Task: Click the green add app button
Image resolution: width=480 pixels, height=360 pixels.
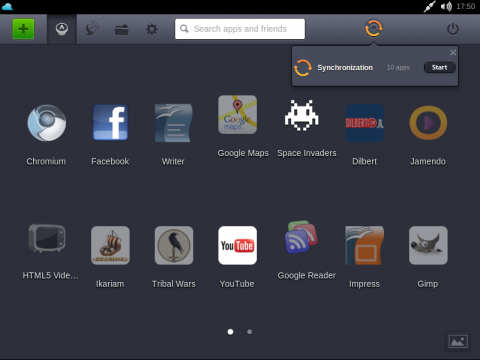Action: pos(23,29)
